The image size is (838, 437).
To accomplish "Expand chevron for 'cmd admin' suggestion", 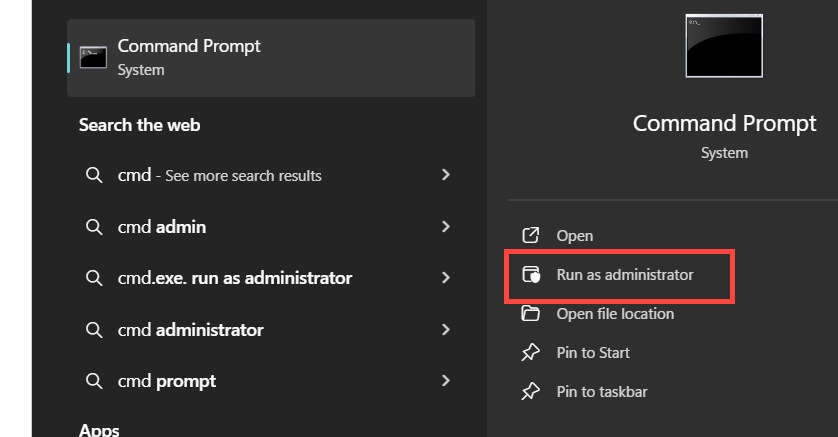I will [446, 227].
